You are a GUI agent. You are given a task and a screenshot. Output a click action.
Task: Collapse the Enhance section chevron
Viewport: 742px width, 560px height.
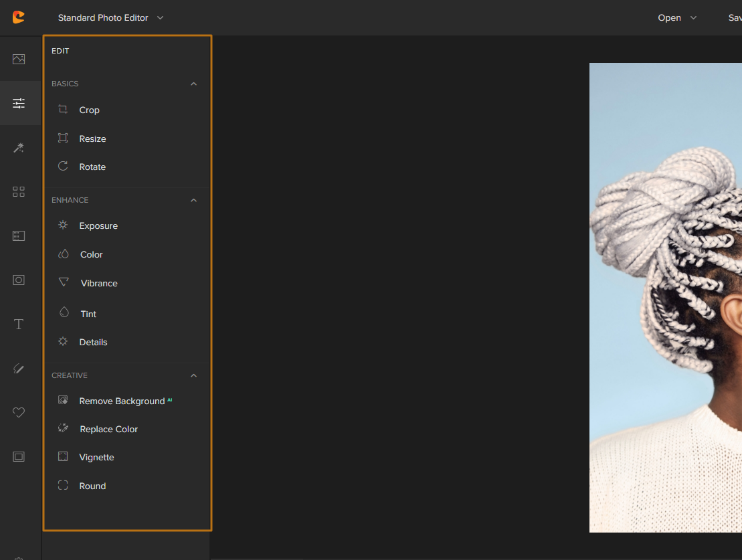193,200
